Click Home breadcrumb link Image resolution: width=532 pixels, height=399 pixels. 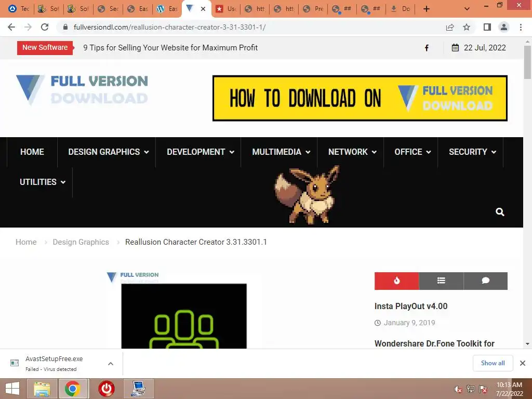26,242
